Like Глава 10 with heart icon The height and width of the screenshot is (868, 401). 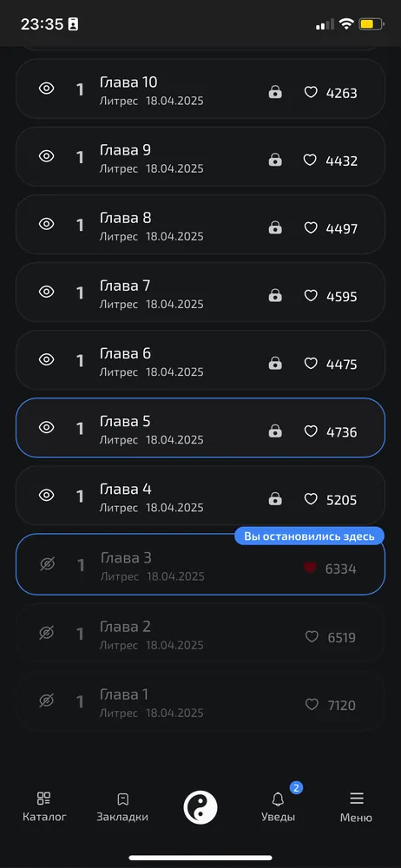pyautogui.click(x=311, y=92)
